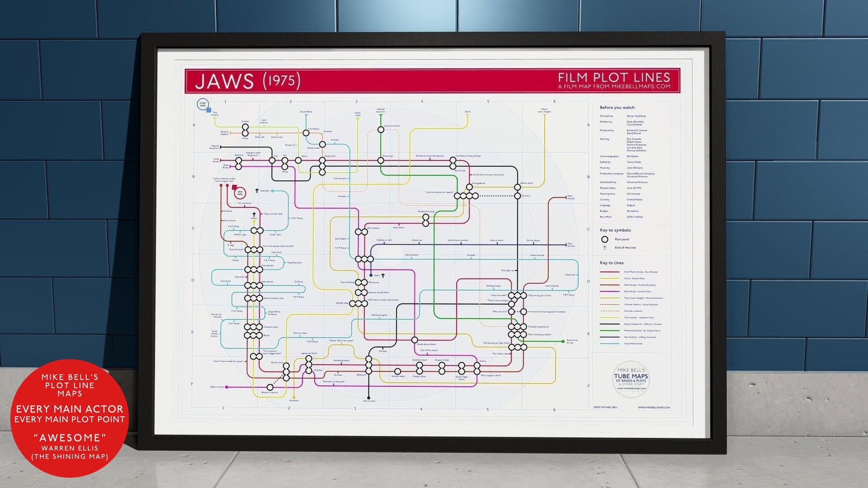Click the Phone call plot point circle
The width and height of the screenshot is (868, 488).
click(x=381, y=161)
